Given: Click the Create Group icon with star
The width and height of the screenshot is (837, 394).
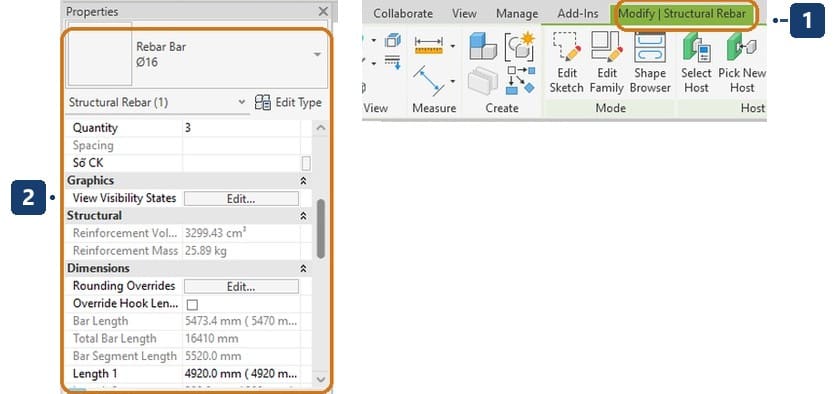Looking at the screenshot, I should coord(520,46).
